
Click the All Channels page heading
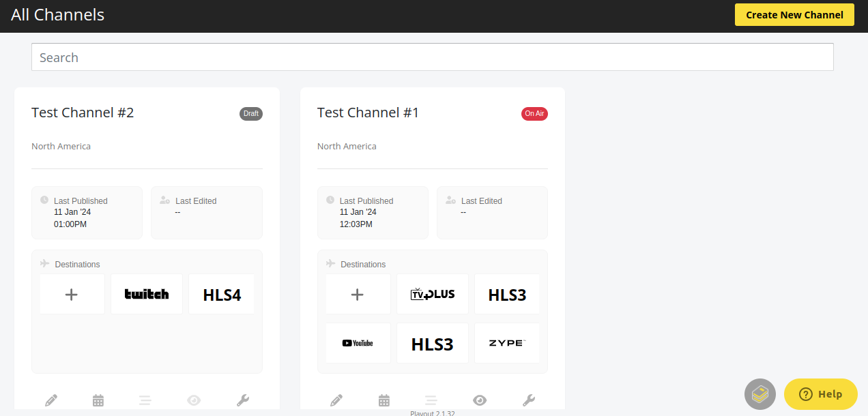click(x=58, y=14)
